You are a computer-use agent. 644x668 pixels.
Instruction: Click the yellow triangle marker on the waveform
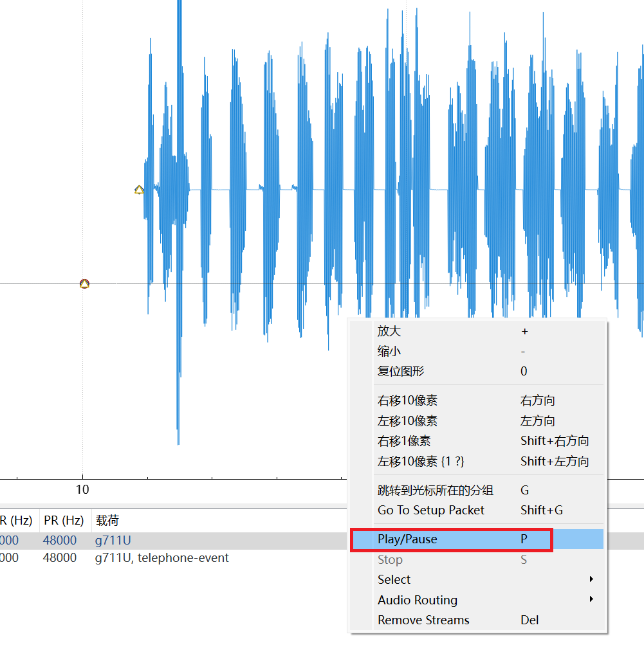139,190
